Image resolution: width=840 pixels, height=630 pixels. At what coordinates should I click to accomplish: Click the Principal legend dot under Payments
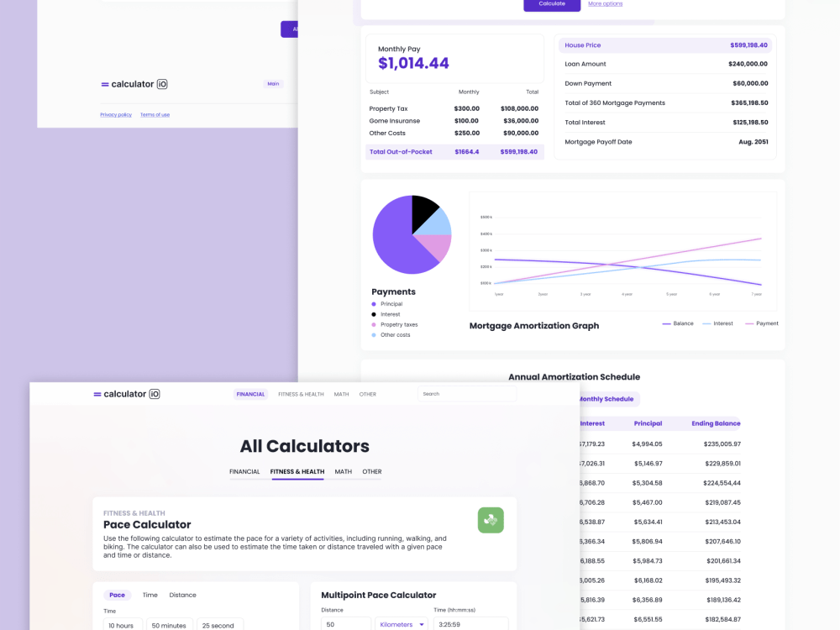coord(374,304)
